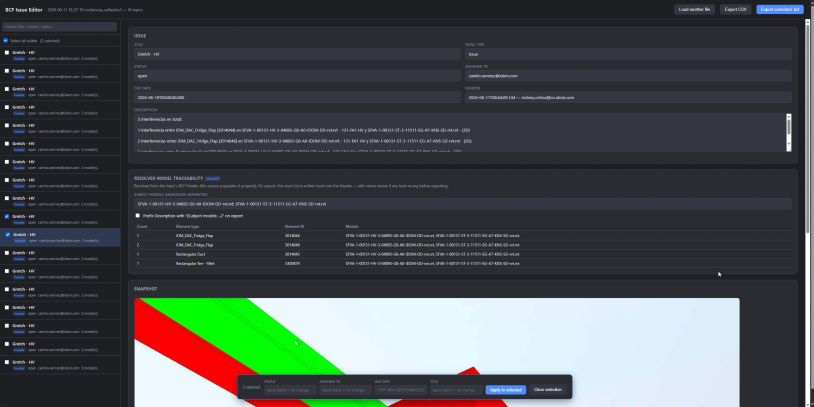This screenshot has height=407, width=814.
Task: Click element ID 3300879 in the table
Action: tap(292, 264)
